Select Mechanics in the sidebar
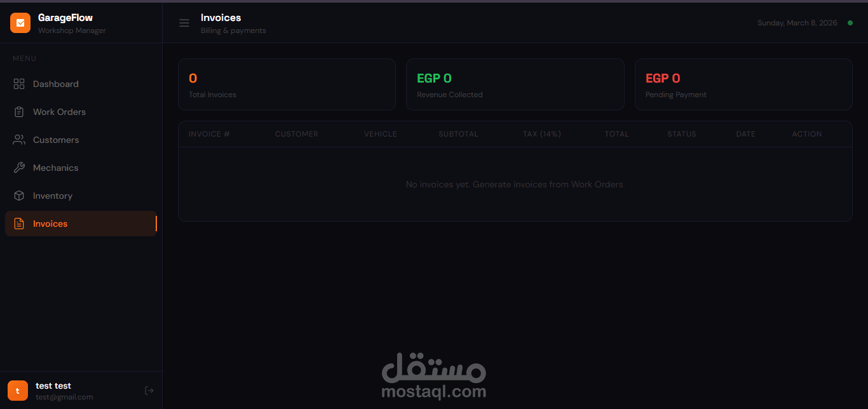This screenshot has width=868, height=409. point(81,168)
